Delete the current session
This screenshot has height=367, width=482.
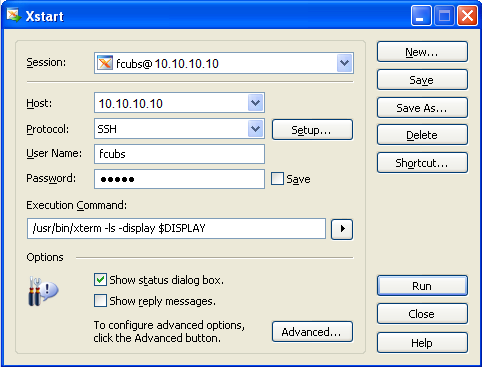[x=422, y=135]
